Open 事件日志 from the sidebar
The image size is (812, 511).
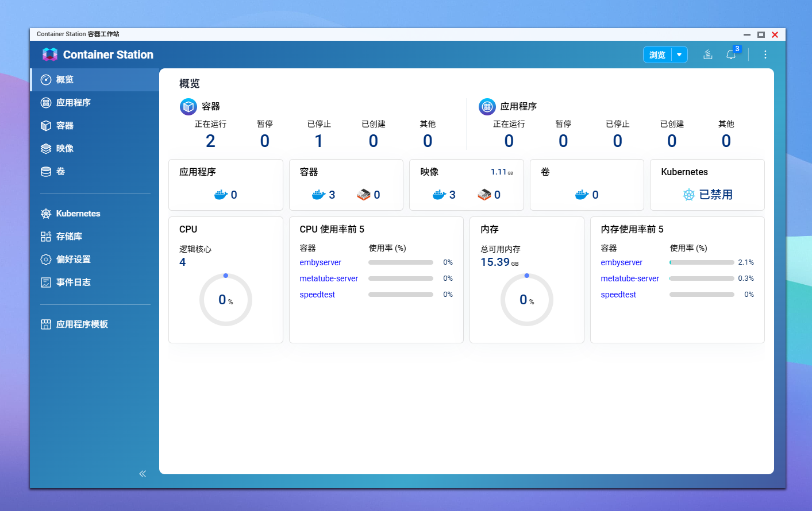[73, 282]
